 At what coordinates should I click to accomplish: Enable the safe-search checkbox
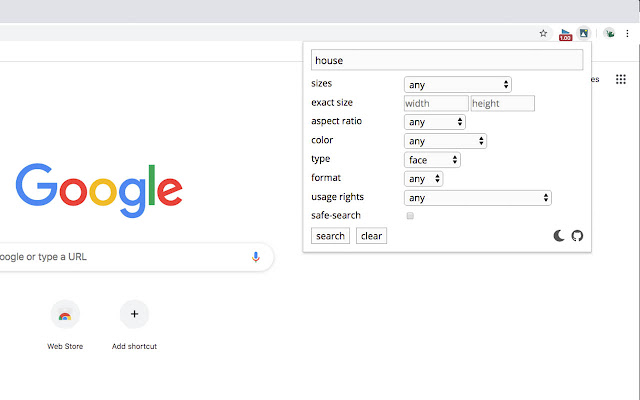coord(410,216)
